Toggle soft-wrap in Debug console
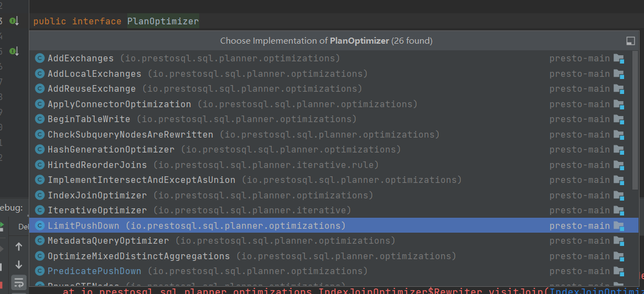This screenshot has height=294, width=644. tap(19, 282)
